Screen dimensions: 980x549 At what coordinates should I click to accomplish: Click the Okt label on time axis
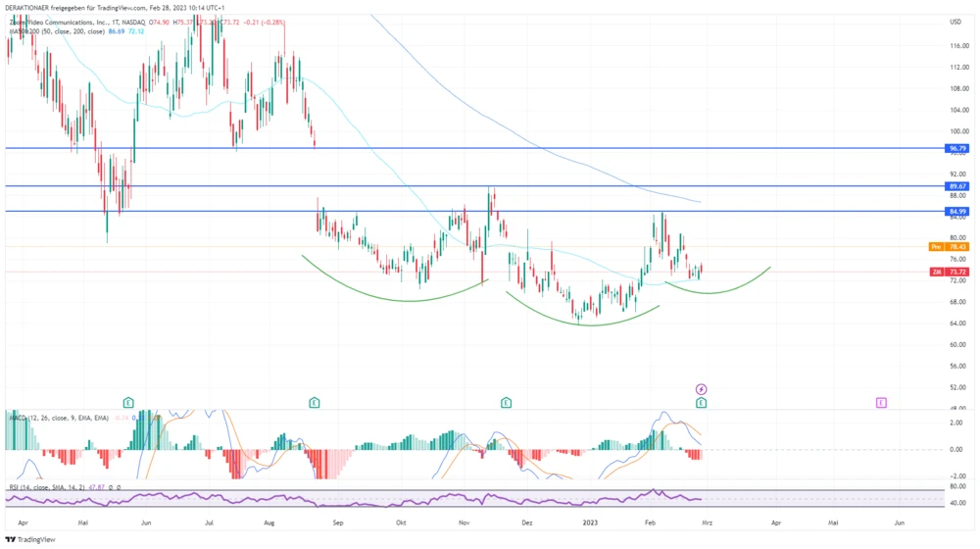[401, 523]
